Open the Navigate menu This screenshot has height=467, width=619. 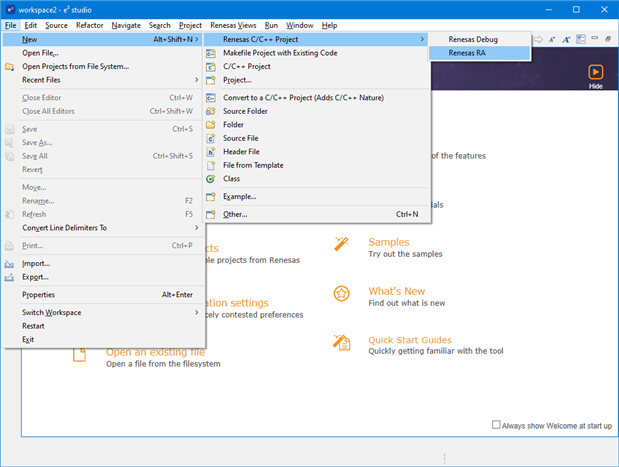click(x=126, y=25)
